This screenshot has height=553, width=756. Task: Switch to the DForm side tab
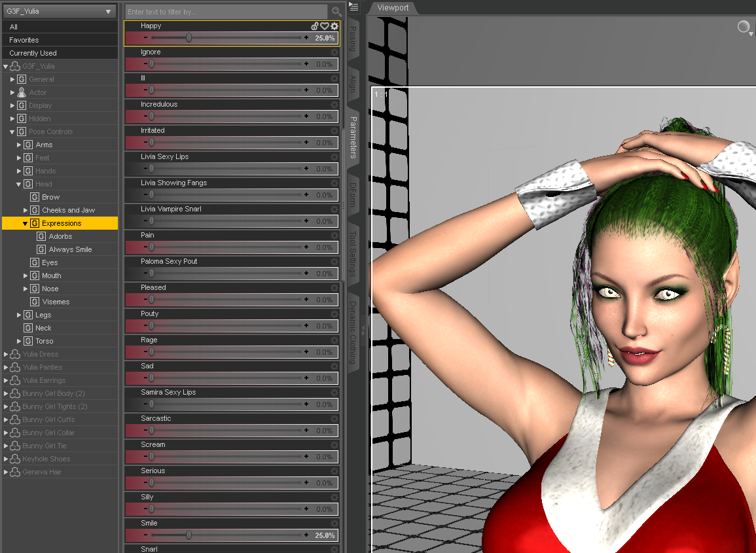coord(353,194)
